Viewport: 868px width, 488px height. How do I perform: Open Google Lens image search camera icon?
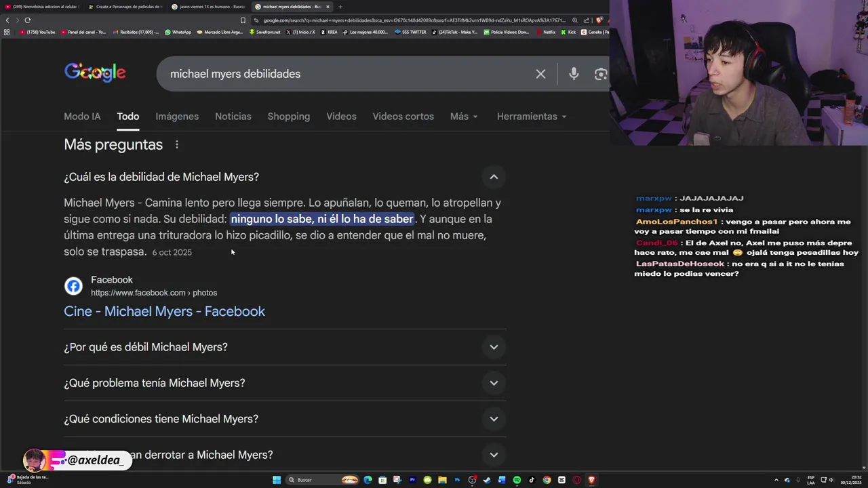pyautogui.click(x=601, y=74)
